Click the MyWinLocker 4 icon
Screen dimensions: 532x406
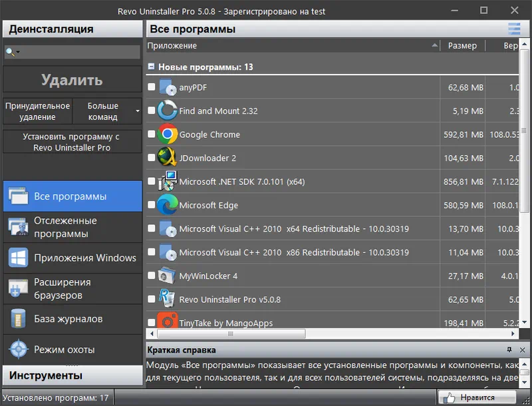[x=168, y=276]
